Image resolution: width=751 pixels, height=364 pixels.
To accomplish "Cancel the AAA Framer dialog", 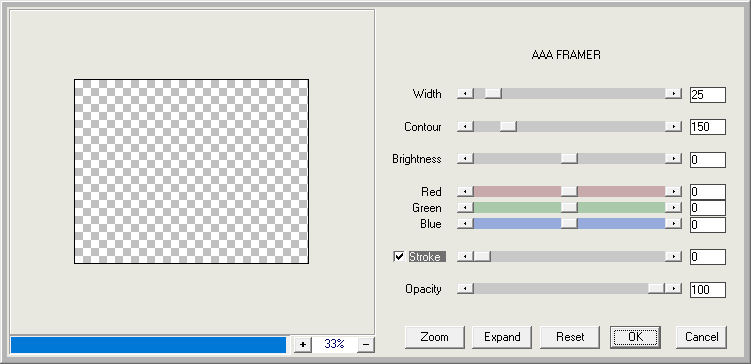I will (x=701, y=337).
